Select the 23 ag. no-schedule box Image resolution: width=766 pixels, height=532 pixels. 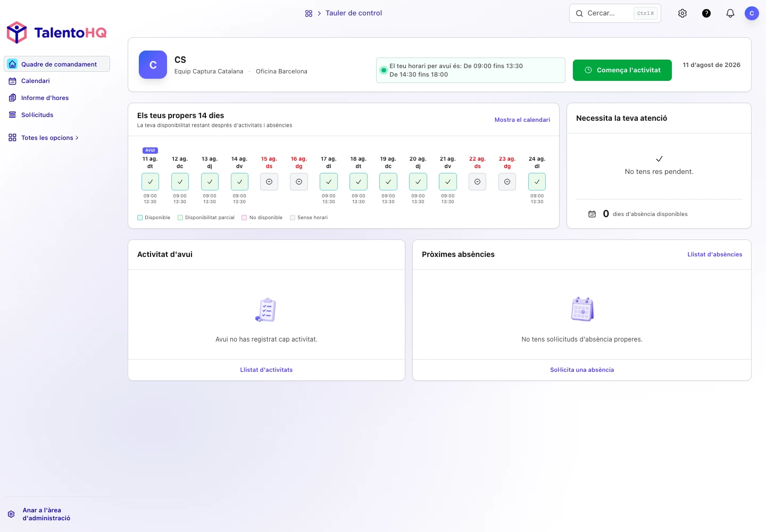point(507,181)
